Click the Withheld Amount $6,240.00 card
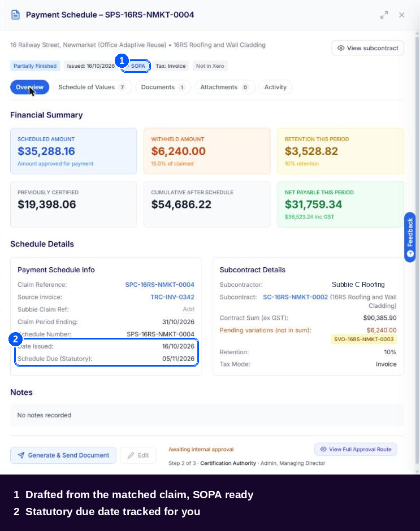The height and width of the screenshot is (531, 420). pos(207,151)
